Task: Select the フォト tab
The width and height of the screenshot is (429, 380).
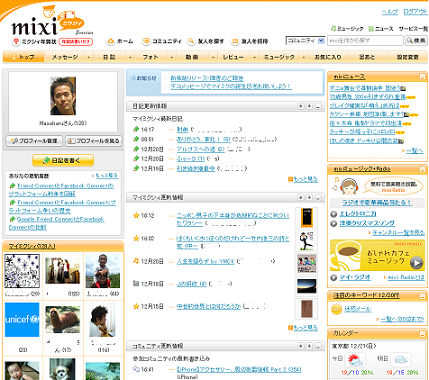Action: tap(151, 57)
